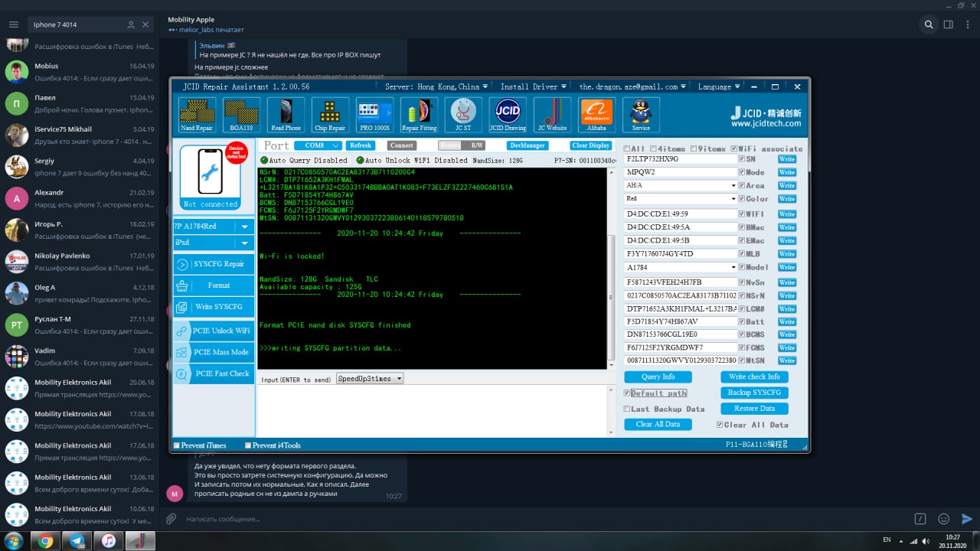Open Telegram from the taskbar
Screen dimensions: 980x551
coord(77,541)
